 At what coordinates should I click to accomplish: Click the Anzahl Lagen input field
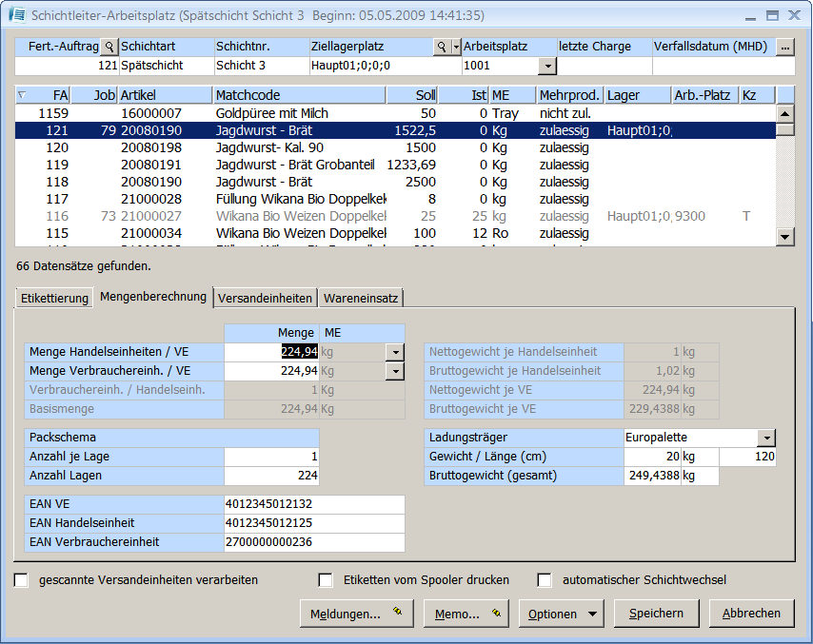click(271, 476)
